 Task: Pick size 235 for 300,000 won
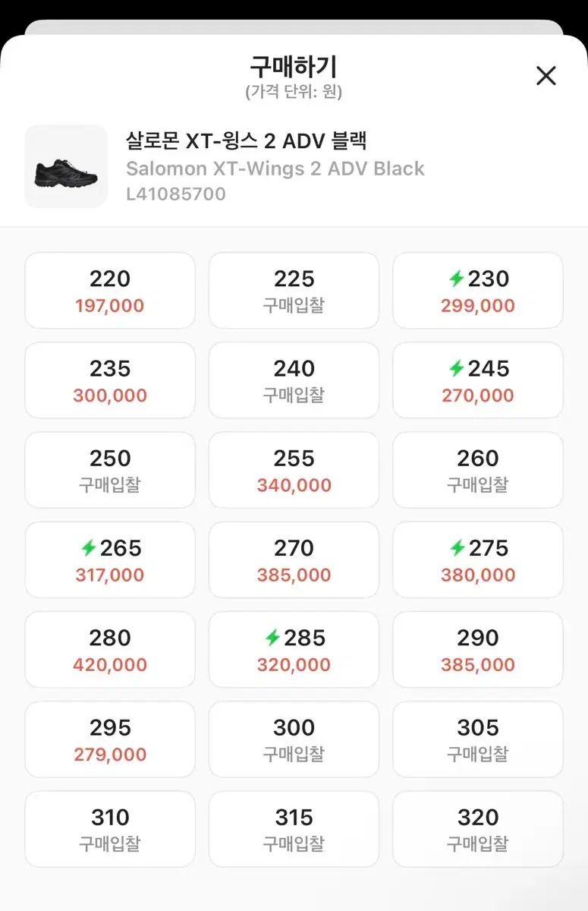pyautogui.click(x=110, y=380)
